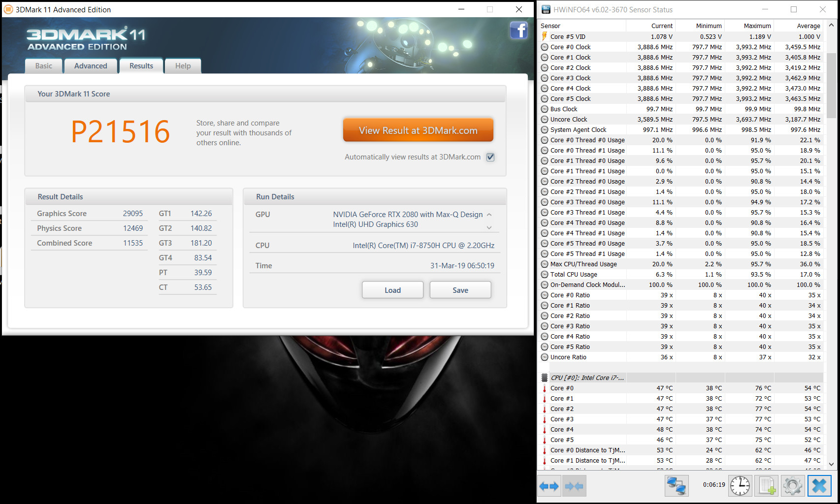Click the Sensor column header in HWiNFO
840x504 pixels.
[582, 26]
